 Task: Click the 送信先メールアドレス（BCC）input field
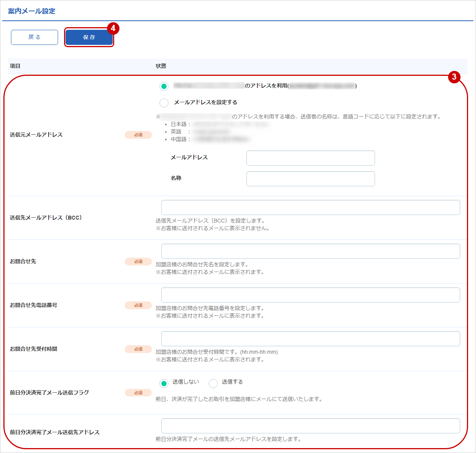[x=311, y=207]
